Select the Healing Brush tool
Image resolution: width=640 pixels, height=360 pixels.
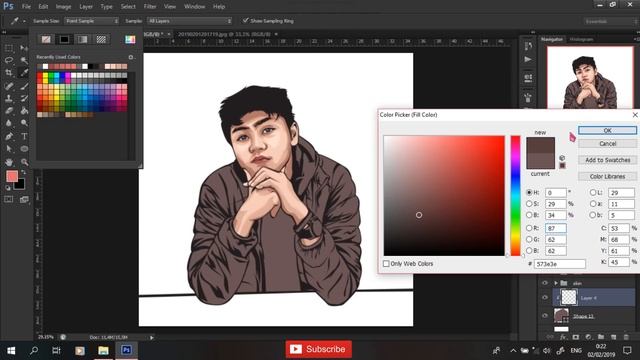[9, 86]
